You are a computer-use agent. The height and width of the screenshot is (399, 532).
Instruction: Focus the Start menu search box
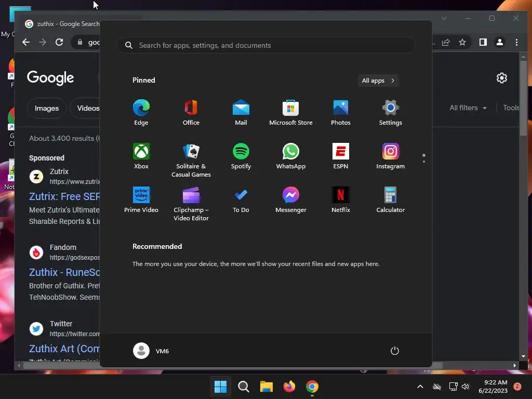click(266, 45)
